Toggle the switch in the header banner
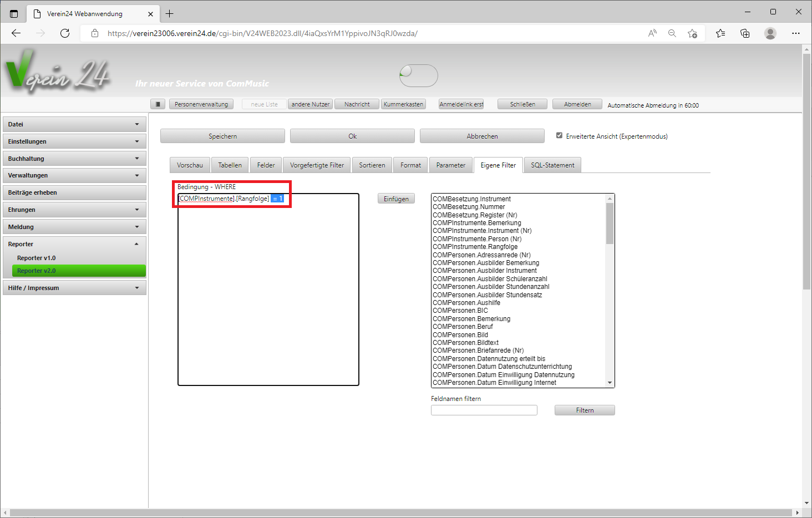This screenshot has width=812, height=518. [419, 75]
